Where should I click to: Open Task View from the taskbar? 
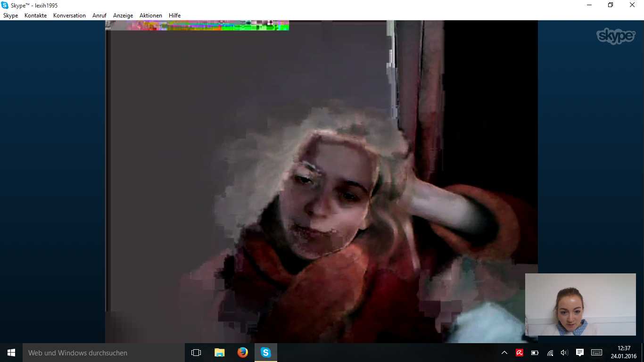click(196, 353)
